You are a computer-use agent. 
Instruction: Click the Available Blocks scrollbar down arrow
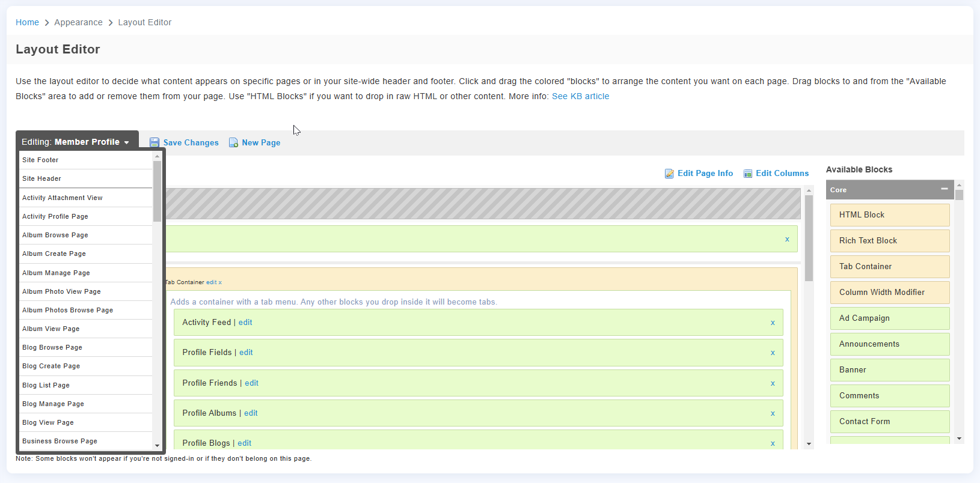tap(960, 439)
